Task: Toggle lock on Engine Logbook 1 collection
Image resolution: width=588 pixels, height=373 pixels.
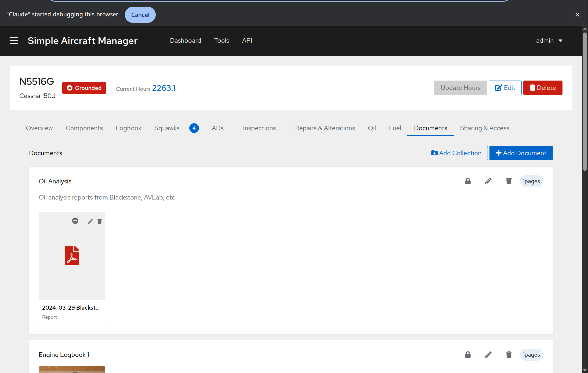Action: pos(468,355)
